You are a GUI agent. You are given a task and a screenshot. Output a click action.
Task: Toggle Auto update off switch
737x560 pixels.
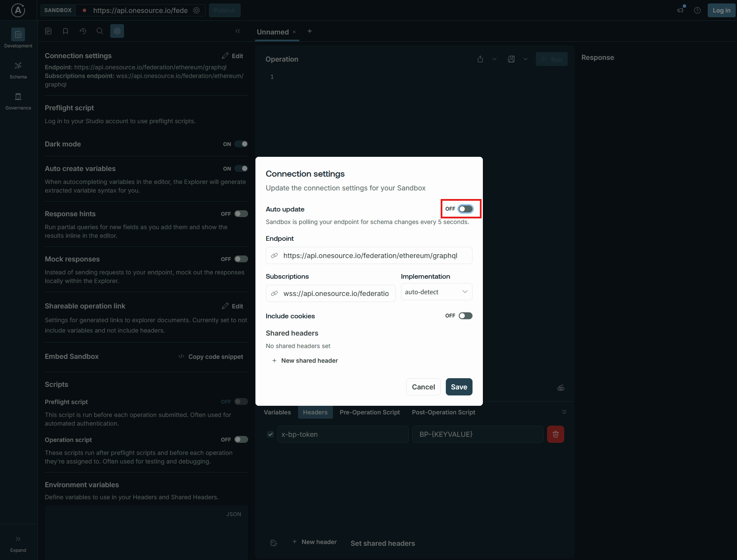click(x=465, y=208)
